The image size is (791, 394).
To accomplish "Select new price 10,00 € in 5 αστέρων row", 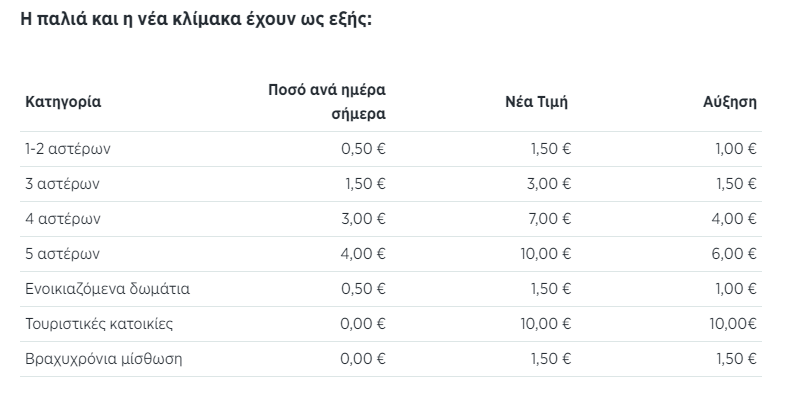I will (546, 253).
